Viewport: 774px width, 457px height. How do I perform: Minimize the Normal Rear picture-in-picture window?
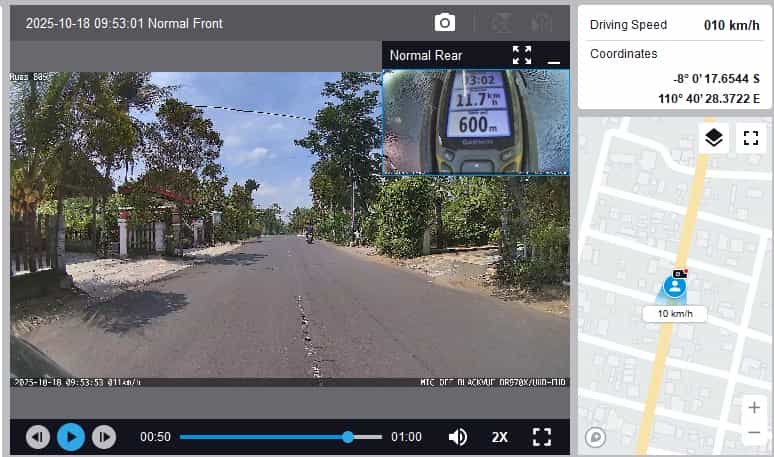(x=554, y=56)
